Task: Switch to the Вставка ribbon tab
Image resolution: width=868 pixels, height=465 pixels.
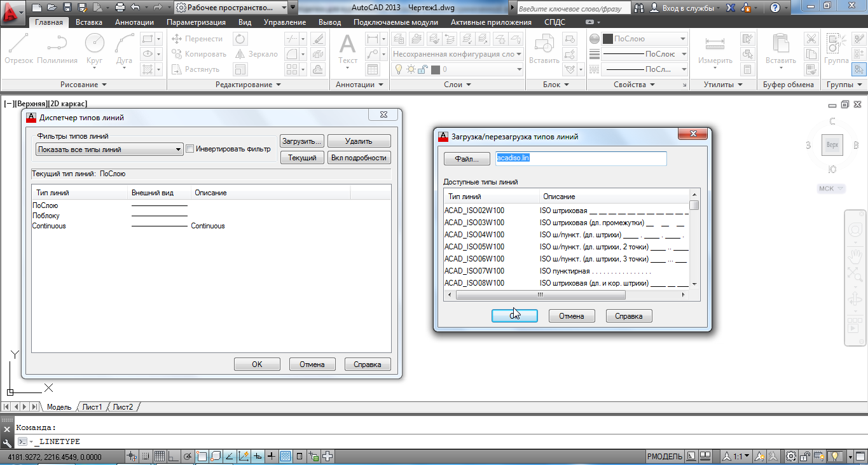Action: coord(89,22)
